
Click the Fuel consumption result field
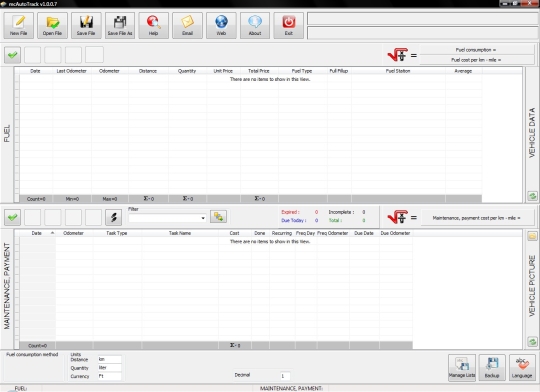tap(477, 50)
